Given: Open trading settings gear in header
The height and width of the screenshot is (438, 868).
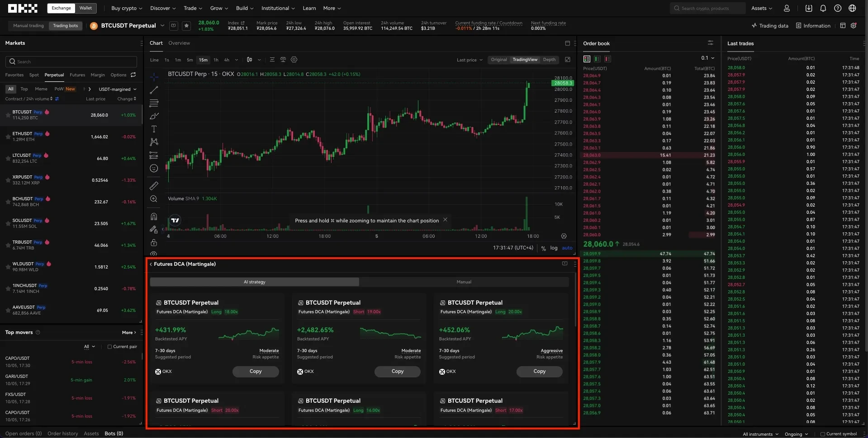Looking at the screenshot, I should (854, 26).
